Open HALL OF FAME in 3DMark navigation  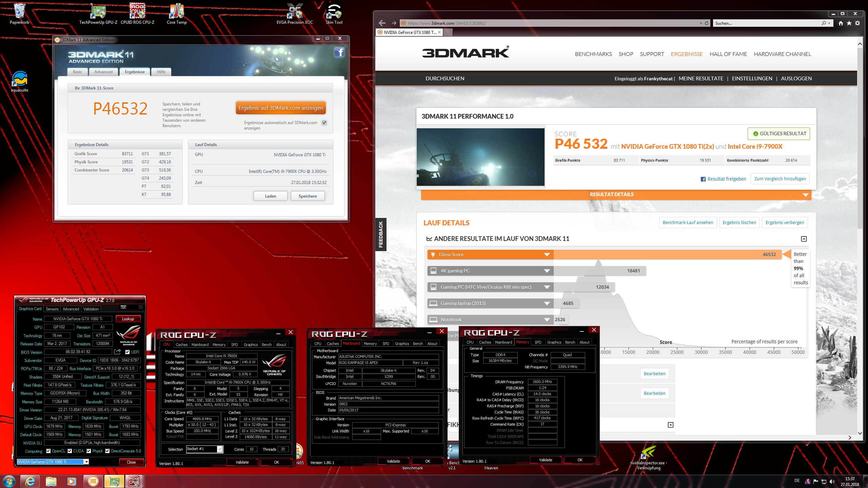[x=728, y=54]
